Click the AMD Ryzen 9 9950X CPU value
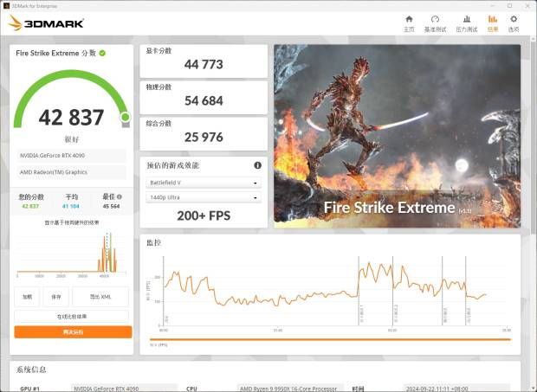The width and height of the screenshot is (537, 392). [288, 389]
